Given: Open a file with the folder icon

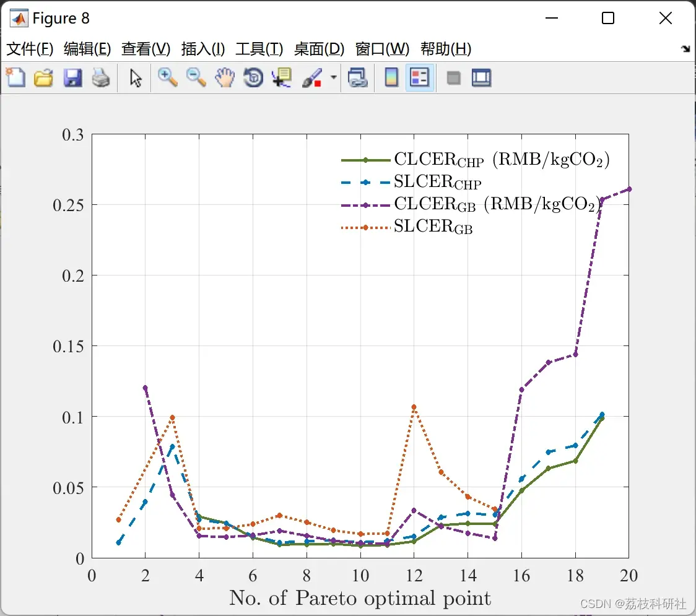Looking at the screenshot, I should [x=43, y=77].
